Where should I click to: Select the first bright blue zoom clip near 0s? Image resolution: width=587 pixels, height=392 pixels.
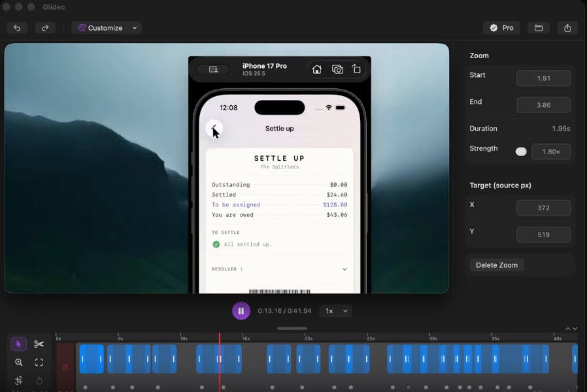92,359
